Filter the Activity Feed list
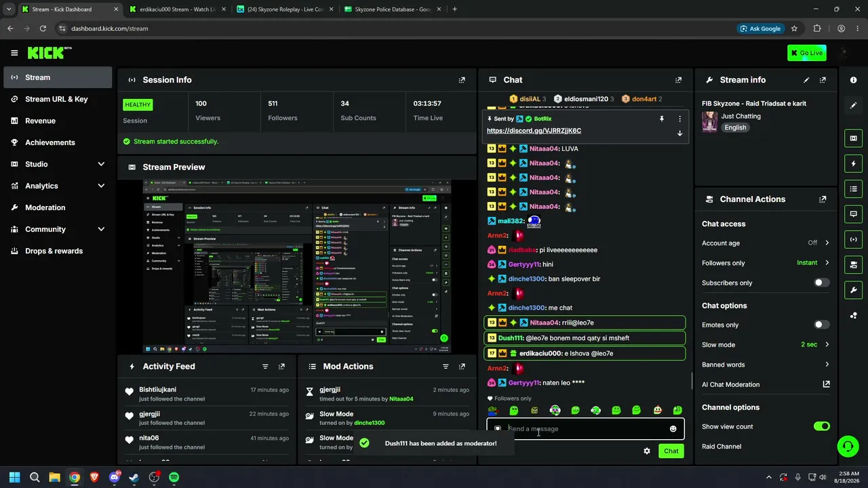 click(x=265, y=367)
